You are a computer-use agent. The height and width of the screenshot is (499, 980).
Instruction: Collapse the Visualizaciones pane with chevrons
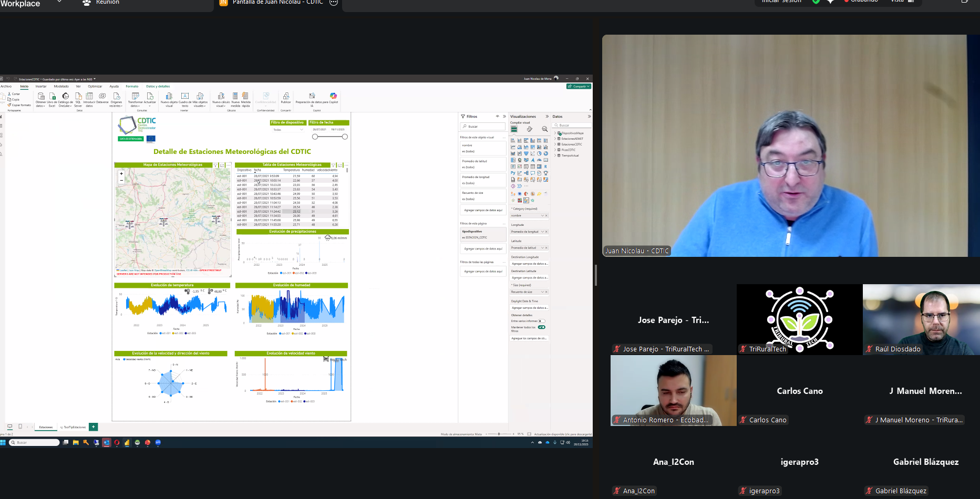coord(547,117)
